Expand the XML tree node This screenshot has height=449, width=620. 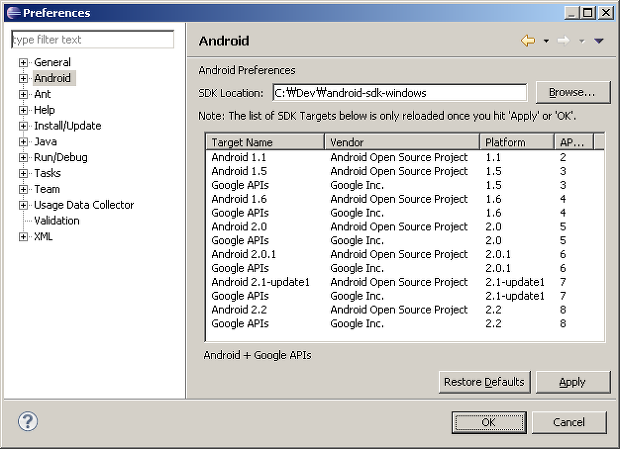23,236
